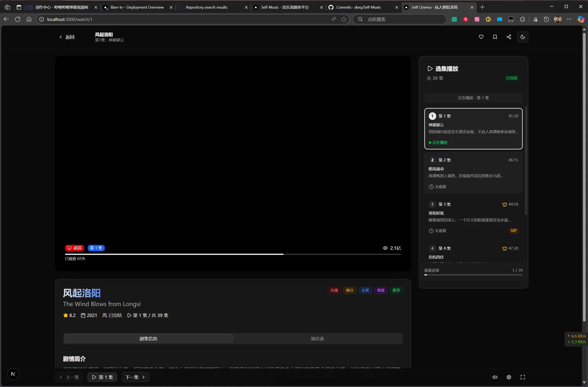Screen dimensions: 588x387
Task: Go to next episode with 下一集
Action: 135,377
